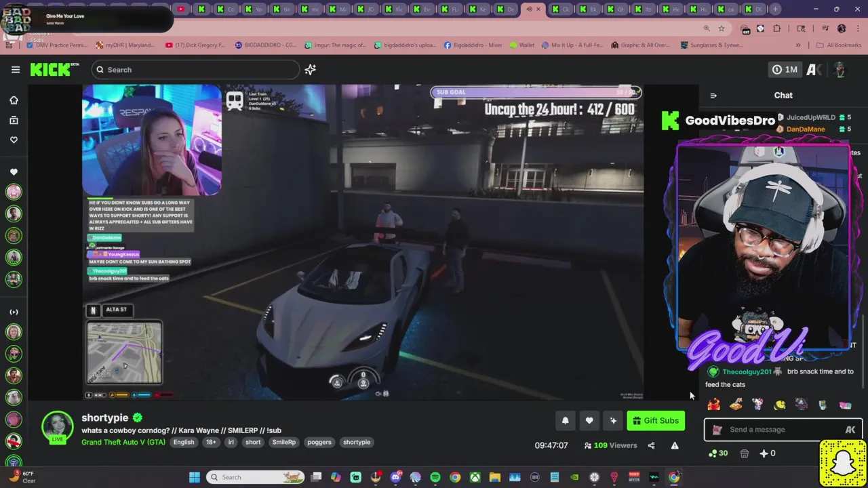Image resolution: width=868 pixels, height=488 pixels.
Task: Open Browse icon in Kick sidebar
Action: tap(14, 120)
